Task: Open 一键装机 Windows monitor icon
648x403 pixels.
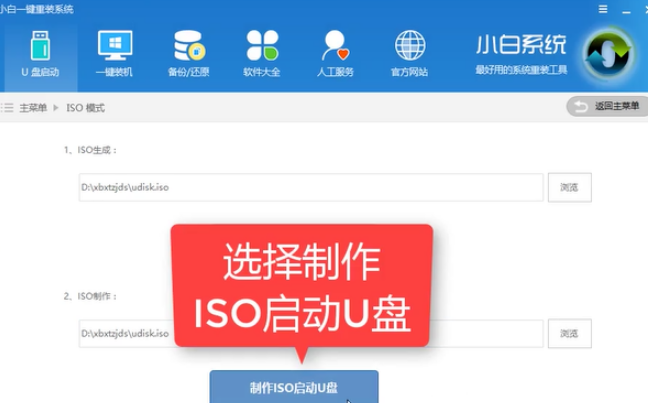Action: [x=113, y=45]
